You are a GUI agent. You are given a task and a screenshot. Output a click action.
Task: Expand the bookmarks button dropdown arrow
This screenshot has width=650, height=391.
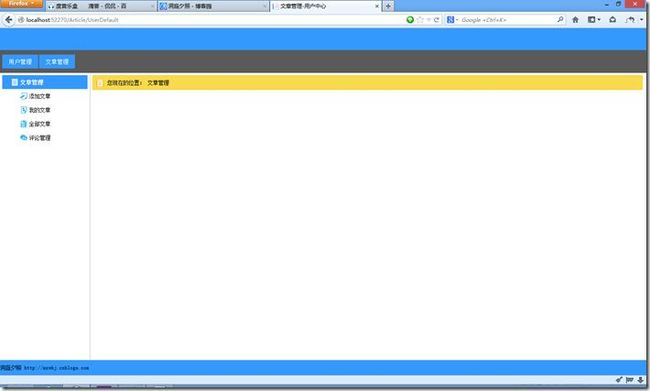tap(599, 20)
